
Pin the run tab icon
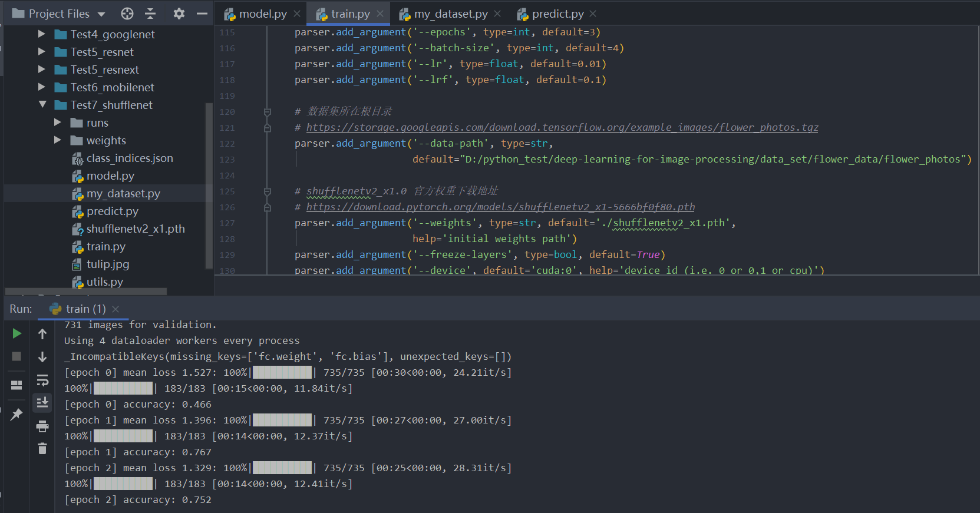pos(17,415)
